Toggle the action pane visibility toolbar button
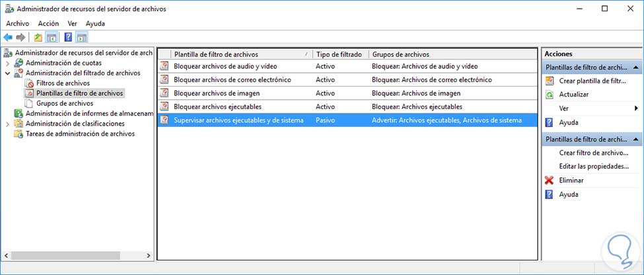This screenshot has width=644, height=275. (x=81, y=37)
